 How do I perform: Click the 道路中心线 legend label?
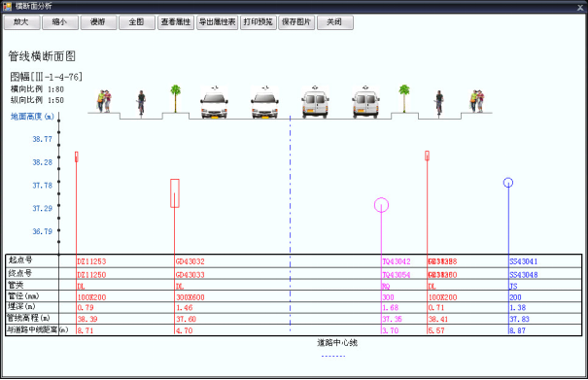(x=337, y=342)
